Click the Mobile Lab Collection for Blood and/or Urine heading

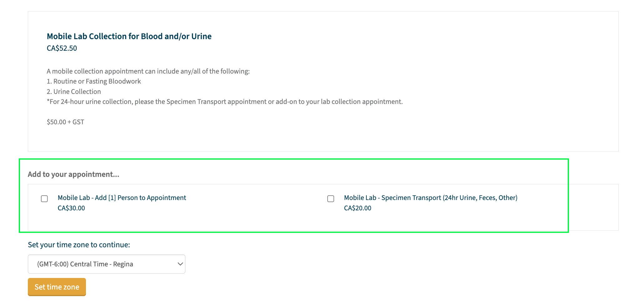129,36
